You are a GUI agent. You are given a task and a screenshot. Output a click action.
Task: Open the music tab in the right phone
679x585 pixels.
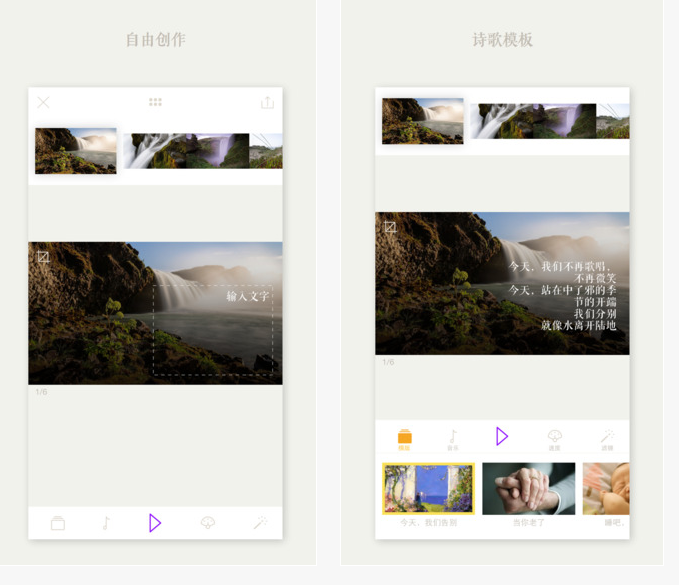coord(452,438)
